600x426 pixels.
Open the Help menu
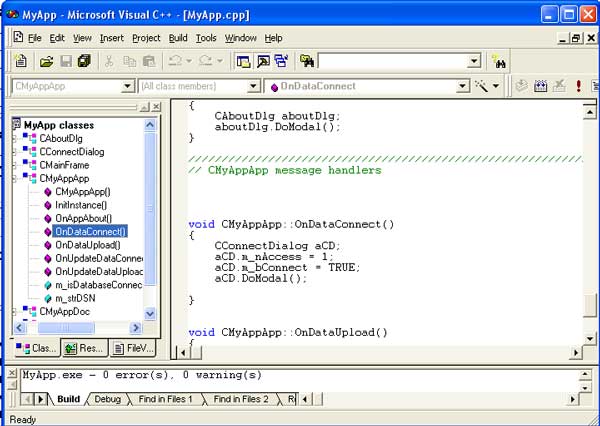(273, 38)
